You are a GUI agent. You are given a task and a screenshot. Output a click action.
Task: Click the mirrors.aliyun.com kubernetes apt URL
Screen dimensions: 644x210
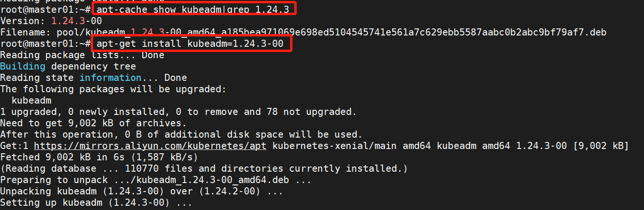click(150, 146)
